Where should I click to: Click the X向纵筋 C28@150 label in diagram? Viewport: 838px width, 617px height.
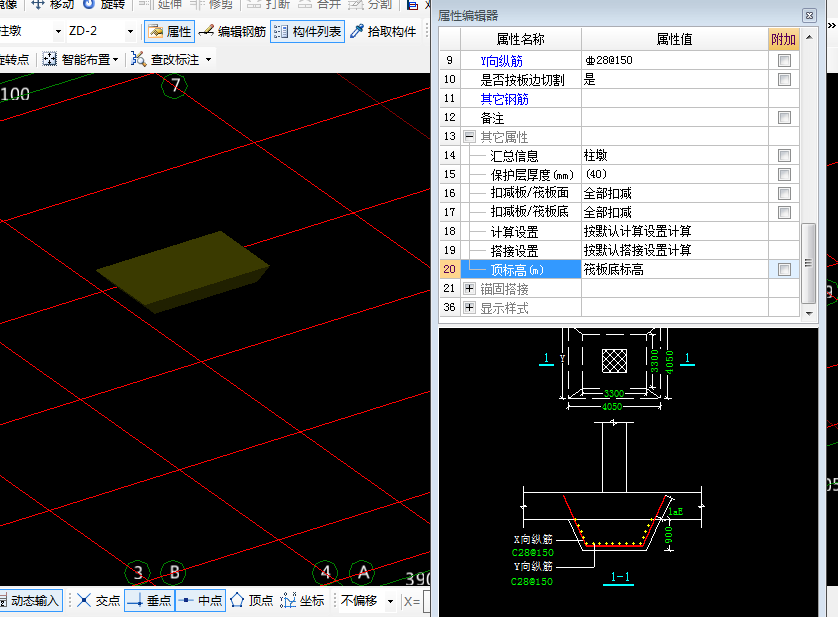pyautogui.click(x=532, y=553)
